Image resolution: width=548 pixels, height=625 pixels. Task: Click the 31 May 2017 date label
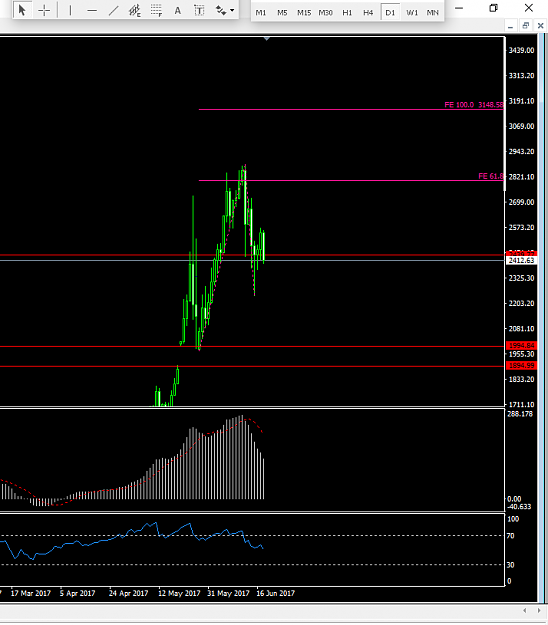pos(228,593)
